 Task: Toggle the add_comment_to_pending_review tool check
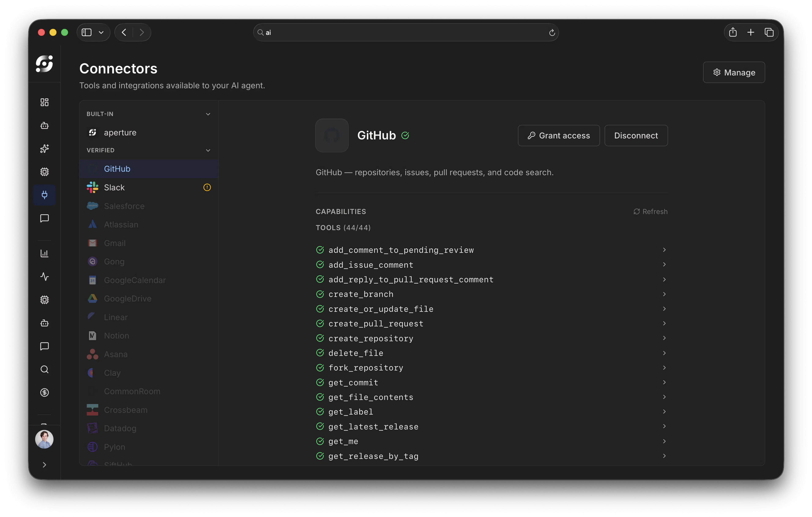320,250
